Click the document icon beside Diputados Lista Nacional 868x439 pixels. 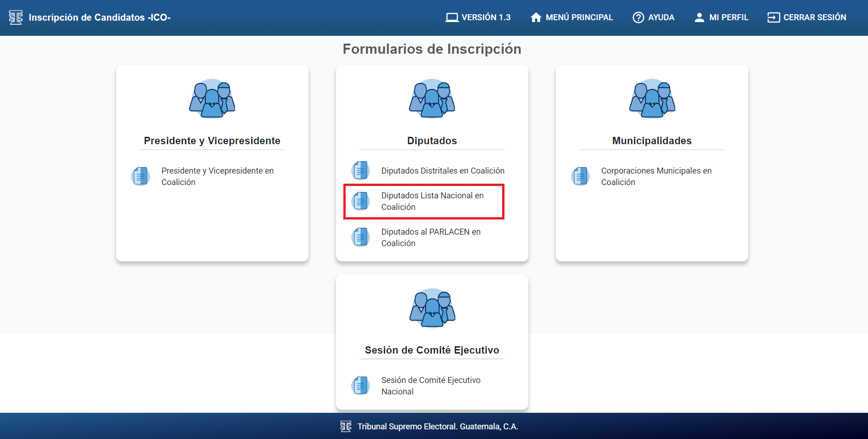[361, 201]
